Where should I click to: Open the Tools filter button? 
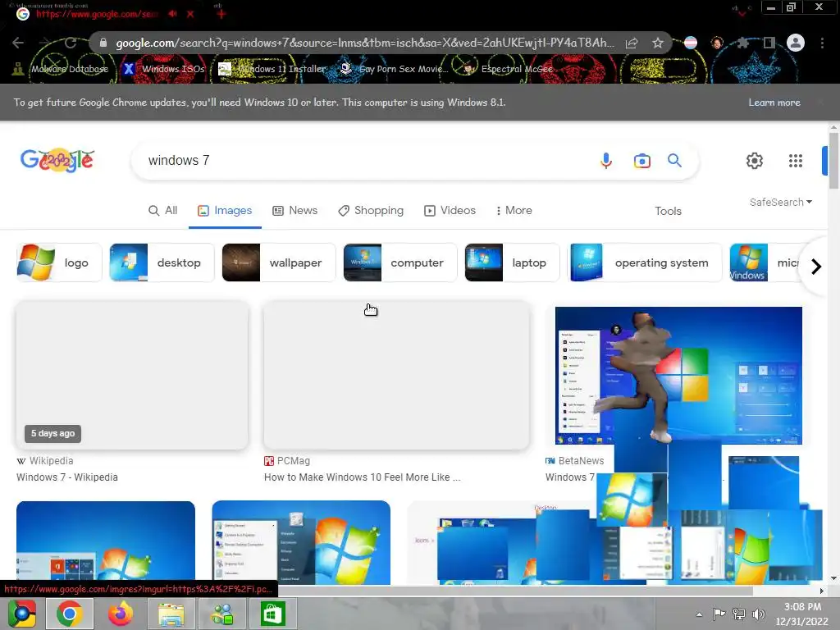tap(668, 211)
